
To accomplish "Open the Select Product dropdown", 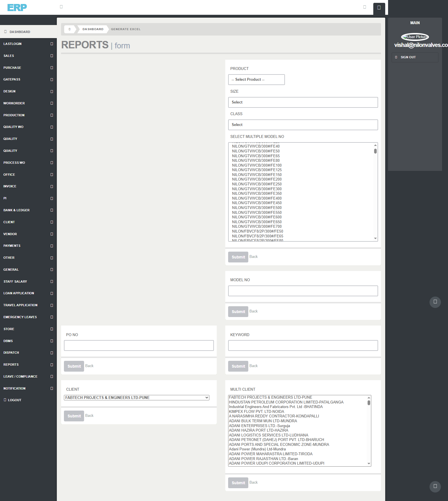I will pos(256,80).
